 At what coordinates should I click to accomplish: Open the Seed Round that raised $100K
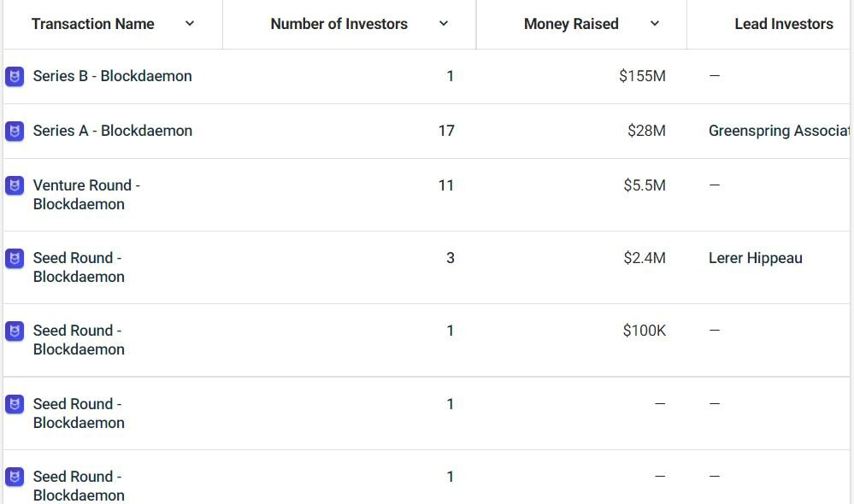(77, 339)
